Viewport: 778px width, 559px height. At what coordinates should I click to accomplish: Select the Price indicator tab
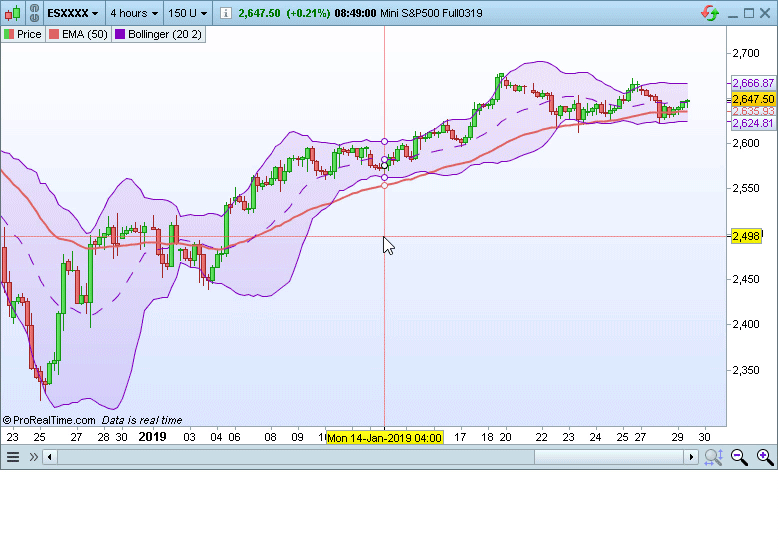coord(23,34)
